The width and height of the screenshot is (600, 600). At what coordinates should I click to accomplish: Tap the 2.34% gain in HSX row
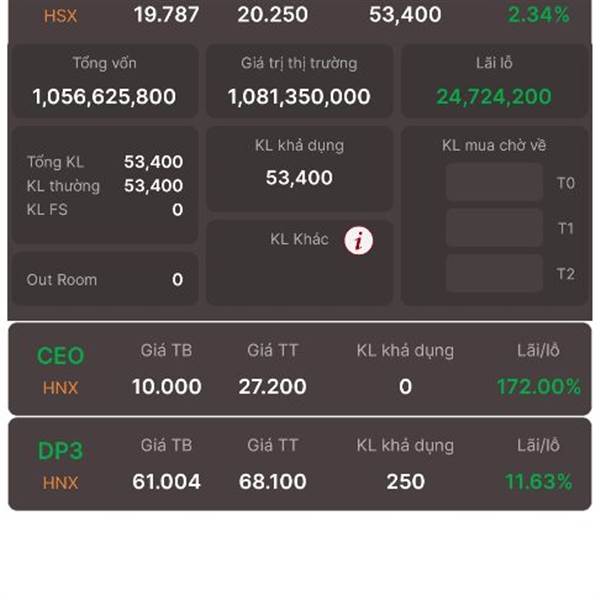click(538, 15)
